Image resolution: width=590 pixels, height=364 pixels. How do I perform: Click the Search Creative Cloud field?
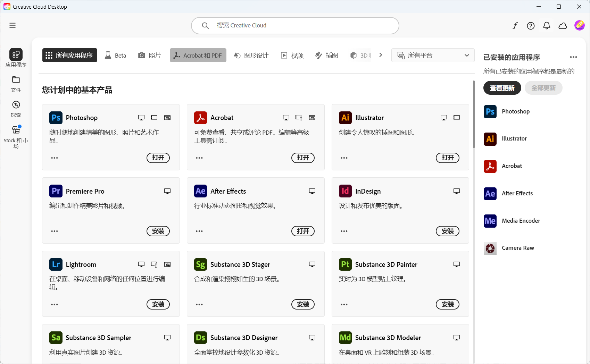coord(295,26)
